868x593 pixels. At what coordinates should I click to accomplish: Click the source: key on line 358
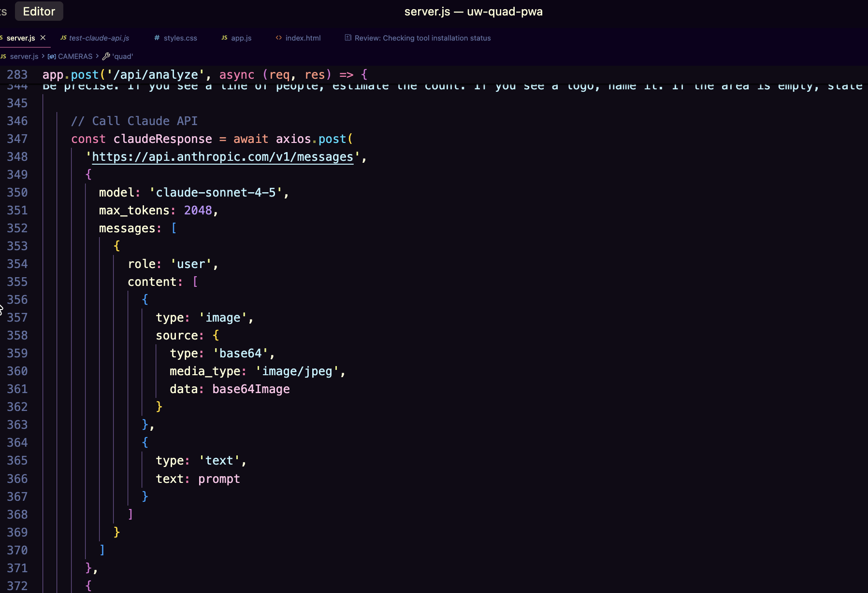pos(180,336)
